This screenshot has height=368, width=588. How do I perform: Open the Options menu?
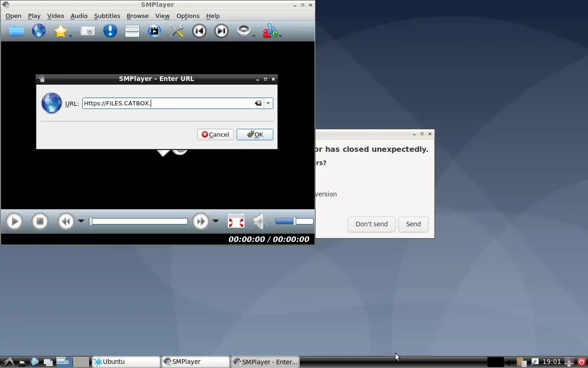coord(188,16)
